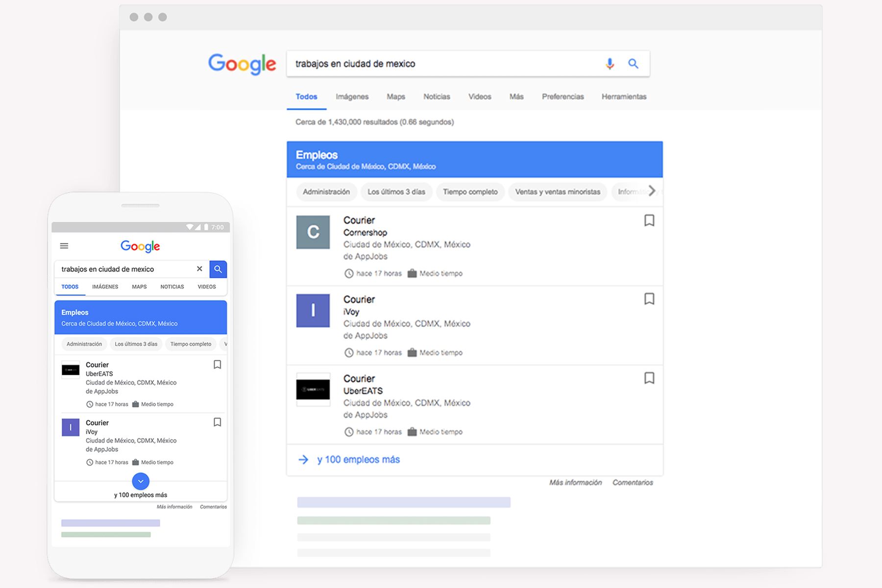Click the desktop search input field
Image resolution: width=882 pixels, height=588 pixels.
click(441, 64)
